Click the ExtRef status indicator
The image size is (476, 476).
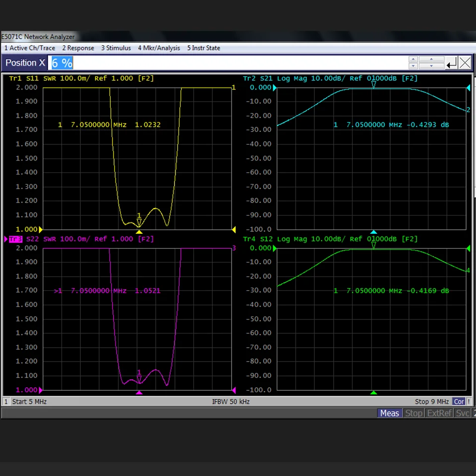coord(439,413)
